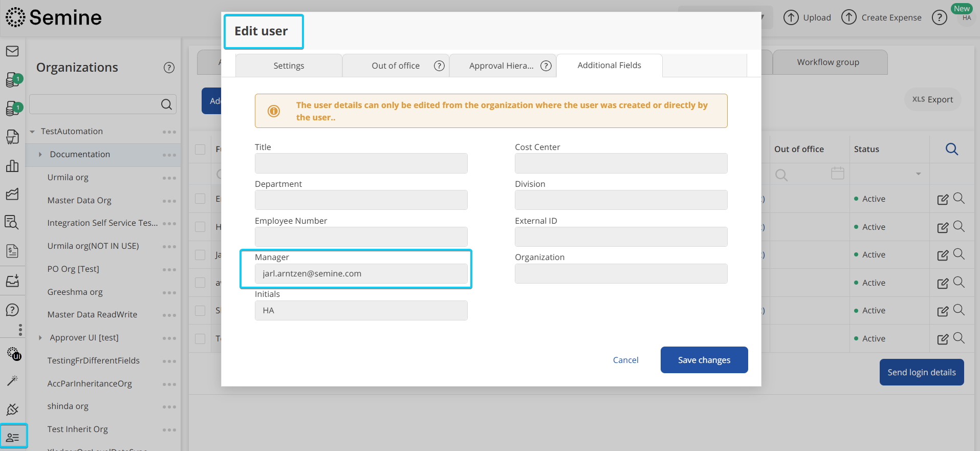This screenshot has width=980, height=451.
Task: Click the Cancel link in dialog
Action: point(625,360)
